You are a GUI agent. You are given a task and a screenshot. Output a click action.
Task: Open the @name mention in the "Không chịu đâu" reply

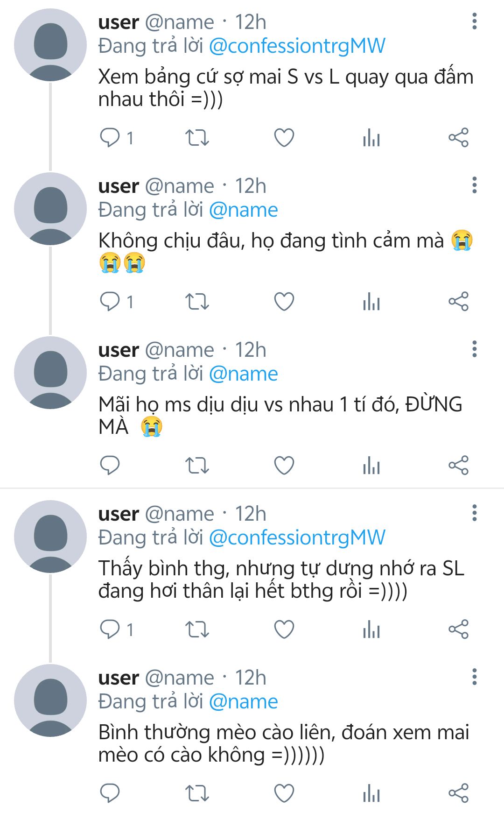point(243,210)
